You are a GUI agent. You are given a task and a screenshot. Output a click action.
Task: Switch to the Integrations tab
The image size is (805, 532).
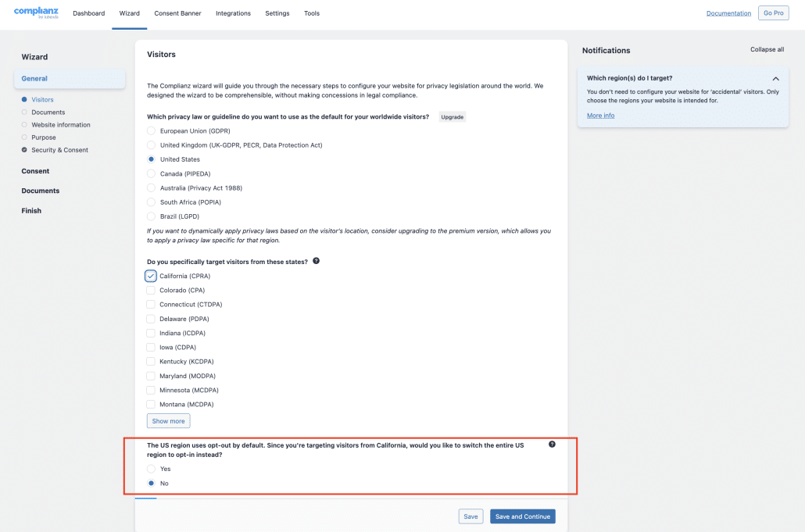233,13
